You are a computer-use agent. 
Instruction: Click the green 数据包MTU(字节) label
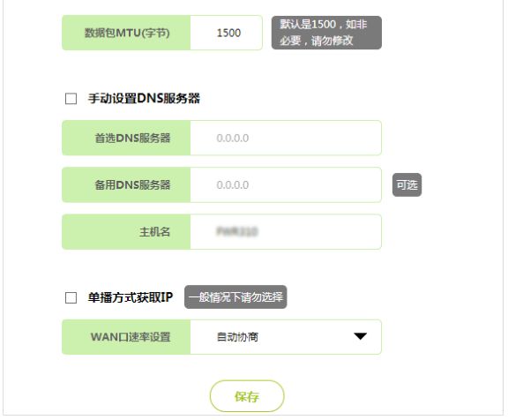[126, 33]
